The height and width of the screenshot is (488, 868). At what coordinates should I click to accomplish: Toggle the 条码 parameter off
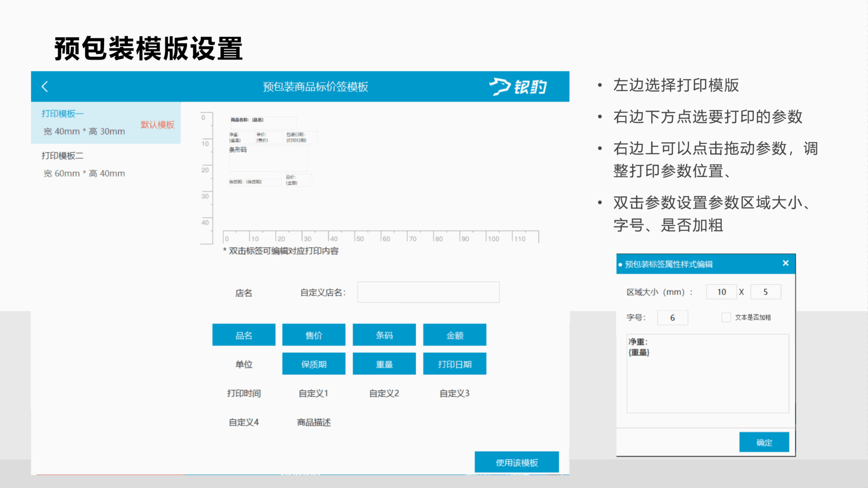pyautogui.click(x=384, y=335)
